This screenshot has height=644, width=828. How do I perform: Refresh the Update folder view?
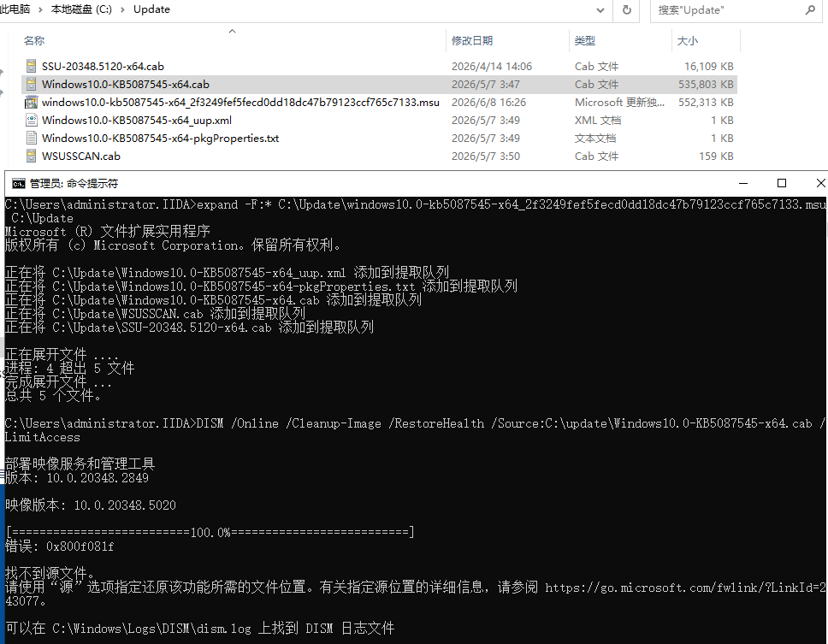pos(627,9)
